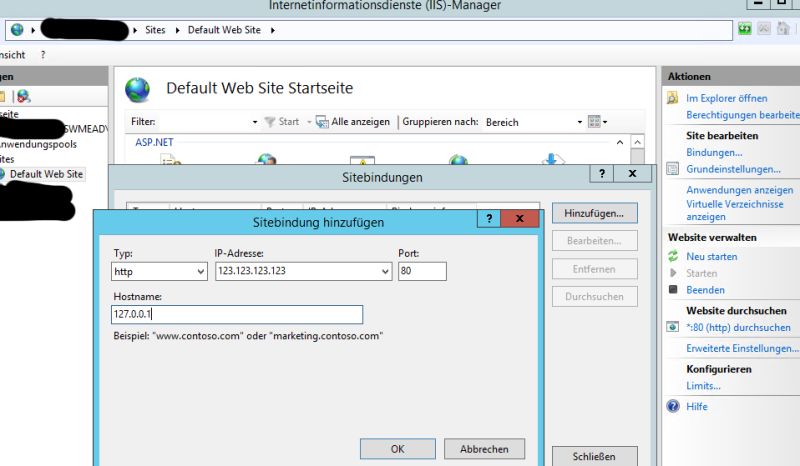Click the Filter dropdown arrow

click(x=255, y=122)
